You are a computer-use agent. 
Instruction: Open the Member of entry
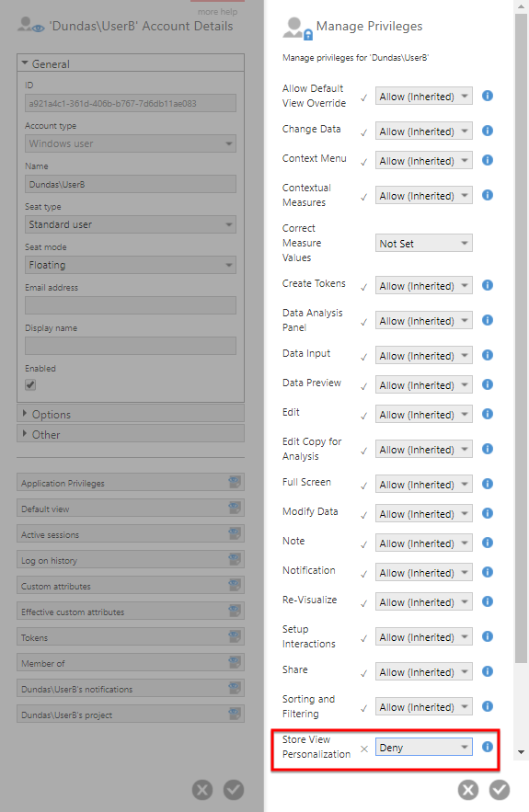click(131, 663)
